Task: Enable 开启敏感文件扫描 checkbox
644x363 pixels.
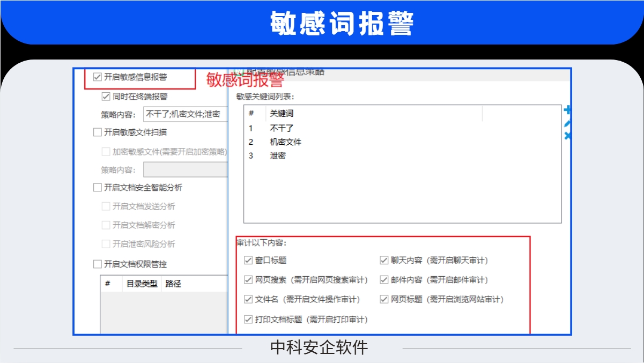Action: 98,132
